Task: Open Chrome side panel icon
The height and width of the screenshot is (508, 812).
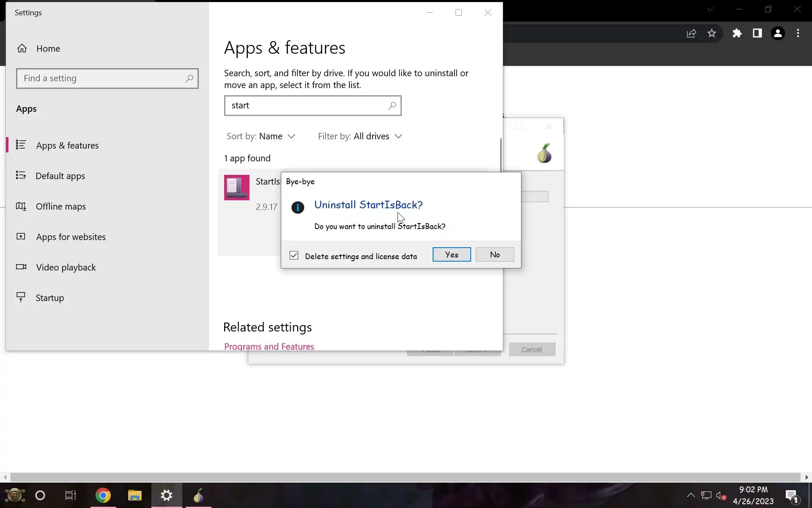Action: (x=757, y=33)
